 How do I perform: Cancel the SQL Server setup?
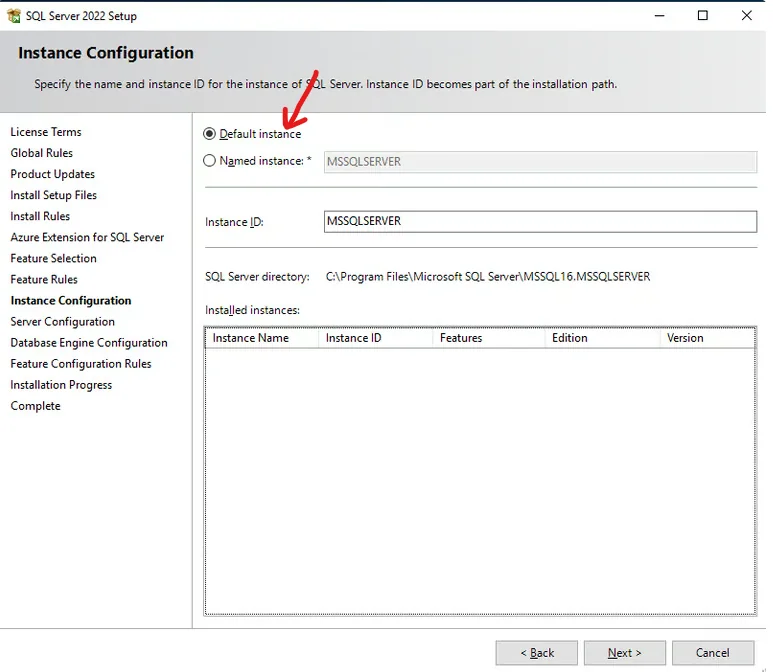tap(713, 653)
